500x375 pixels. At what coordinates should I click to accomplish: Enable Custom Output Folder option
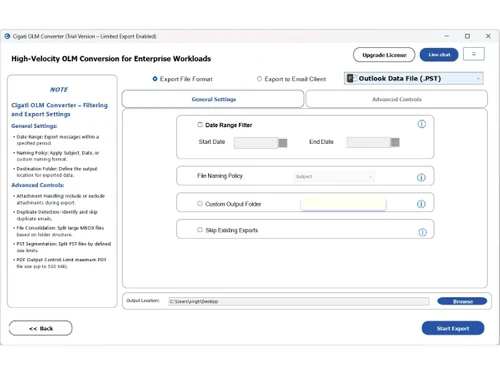[200, 203]
